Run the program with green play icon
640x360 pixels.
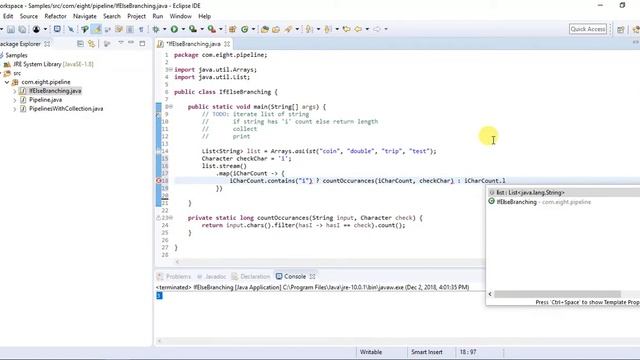[x=174, y=29]
